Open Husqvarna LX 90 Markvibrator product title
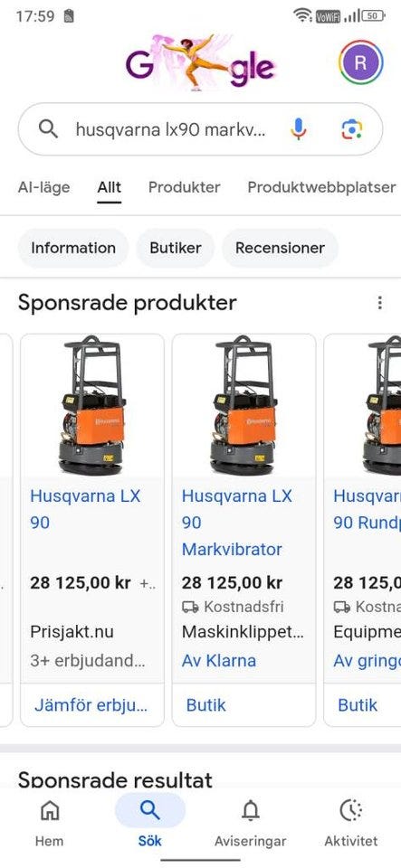 coord(237,523)
